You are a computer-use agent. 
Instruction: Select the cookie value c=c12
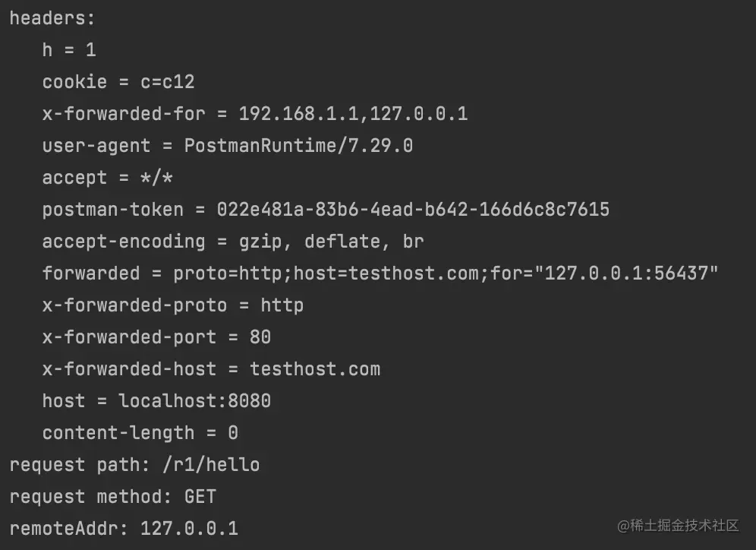click(167, 82)
